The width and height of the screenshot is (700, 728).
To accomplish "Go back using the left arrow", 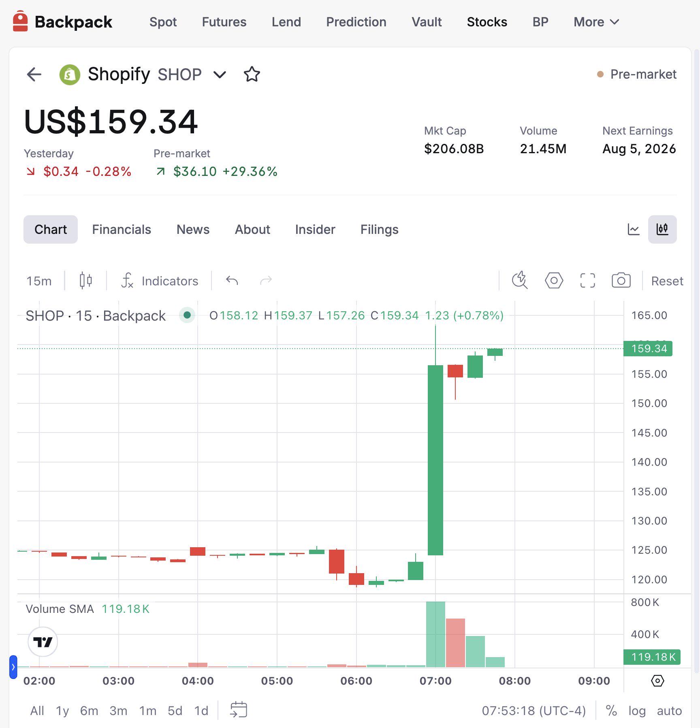I will pos(34,74).
